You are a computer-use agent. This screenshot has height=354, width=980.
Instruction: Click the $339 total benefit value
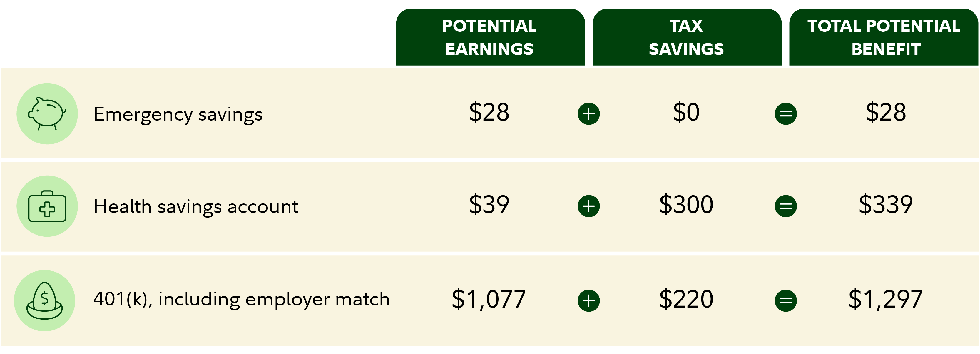(886, 205)
